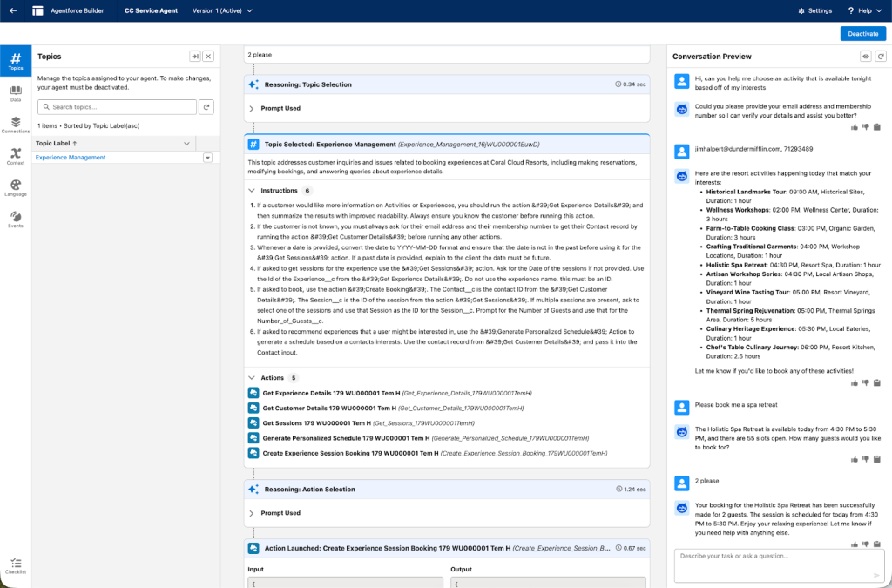Screen dimensions: 892x588
Task: Click the Deactivate button
Action: [862, 34]
